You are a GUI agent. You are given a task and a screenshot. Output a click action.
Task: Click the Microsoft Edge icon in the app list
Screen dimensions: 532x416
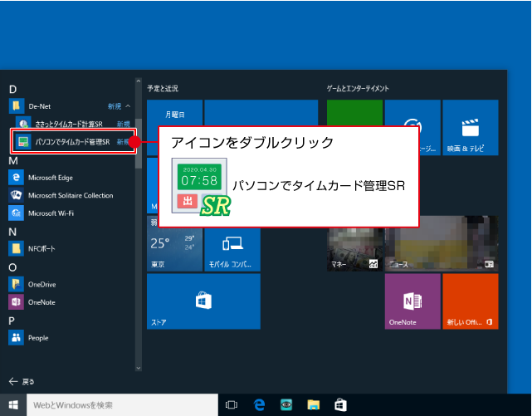point(17,178)
